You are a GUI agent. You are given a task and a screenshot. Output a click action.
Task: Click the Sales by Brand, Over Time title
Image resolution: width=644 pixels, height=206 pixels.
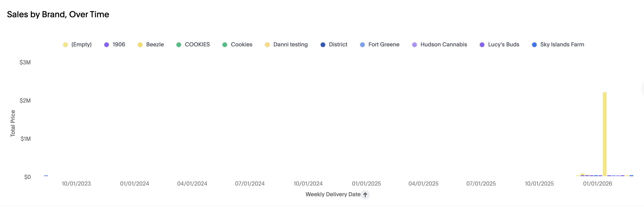coord(58,14)
